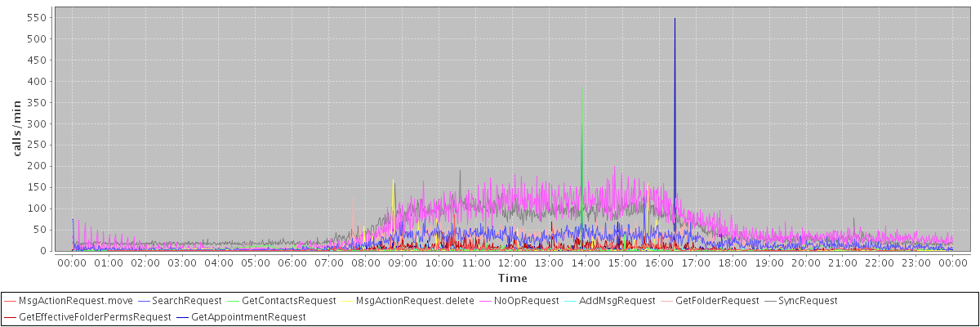The image size is (980, 327).
Task: Click the 22:00 tick on the time axis
Action: coord(879,263)
